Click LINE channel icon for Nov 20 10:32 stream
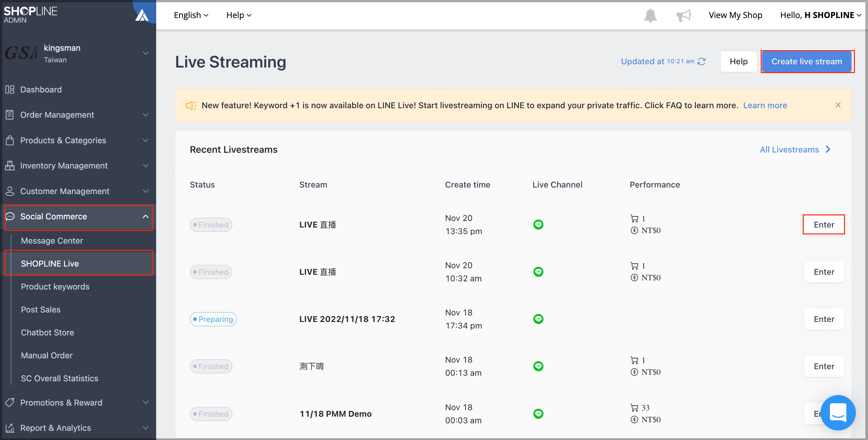 click(538, 271)
